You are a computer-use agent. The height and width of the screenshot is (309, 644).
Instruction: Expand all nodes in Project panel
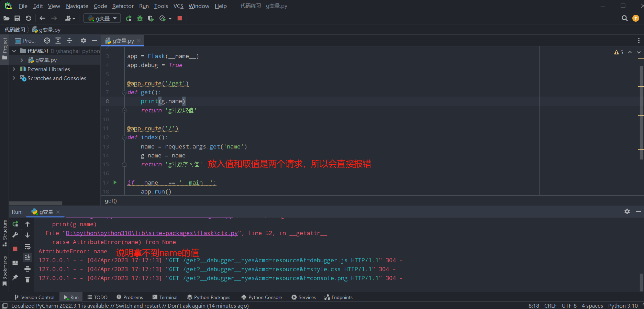tap(58, 41)
